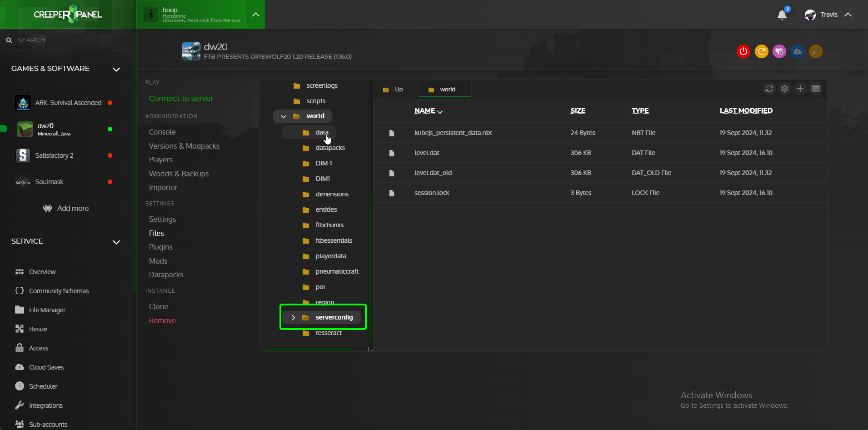Open the Access service page

pos(38,348)
